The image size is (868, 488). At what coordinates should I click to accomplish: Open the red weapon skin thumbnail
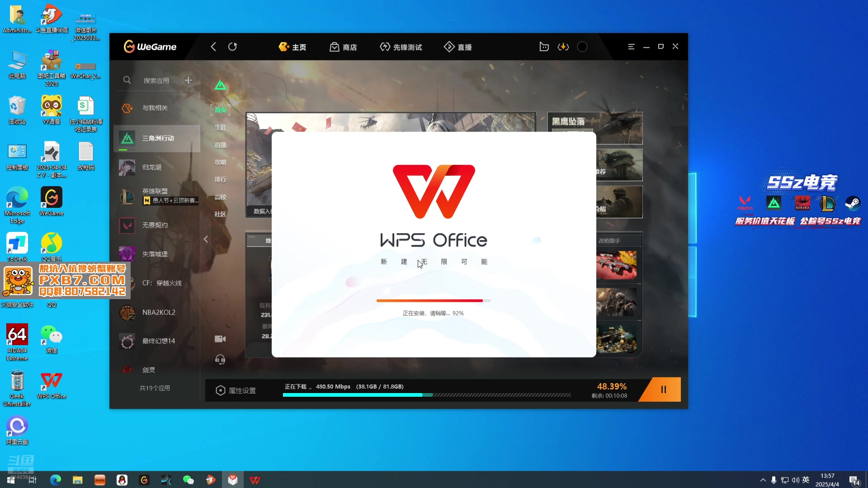[x=616, y=265]
